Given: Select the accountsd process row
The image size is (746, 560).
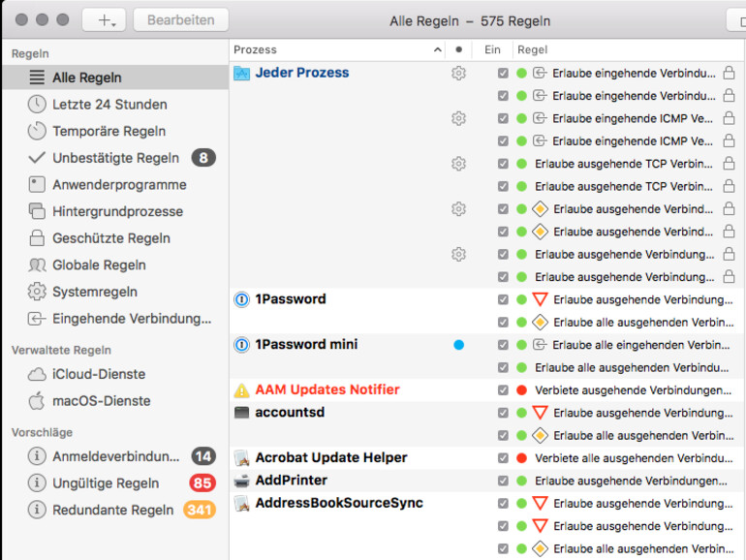Looking at the screenshot, I should [x=290, y=413].
